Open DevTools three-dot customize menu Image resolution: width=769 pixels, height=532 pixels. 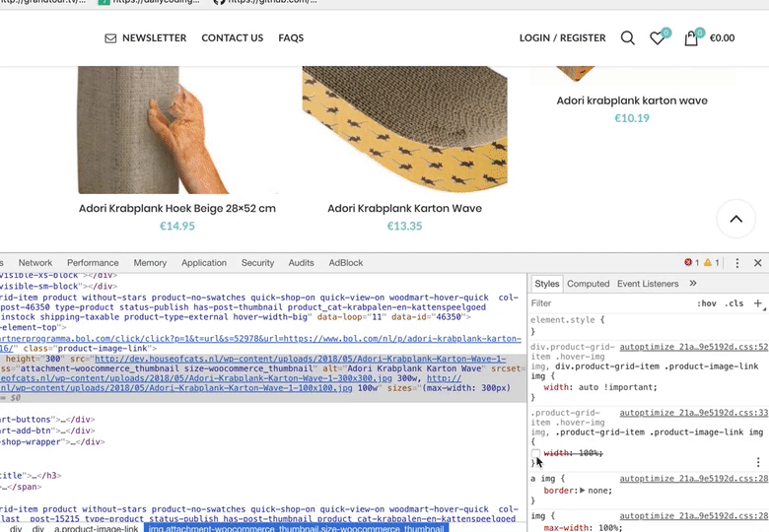[737, 263]
